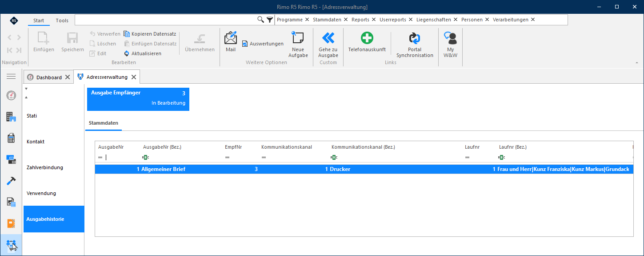Image resolution: width=644 pixels, height=256 pixels.
Task: Select the row 'Allgemeiner Brief'
Action: tap(364, 169)
